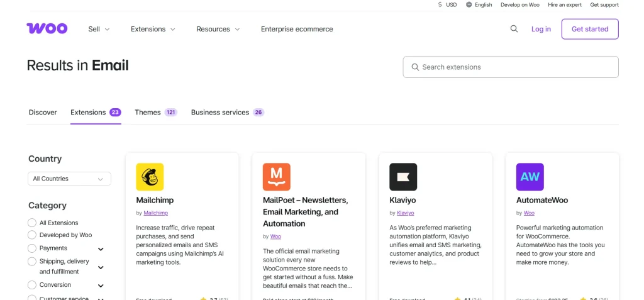Click the Mailchimp author link
Viewport: 644px width, 300px height.
(x=156, y=213)
